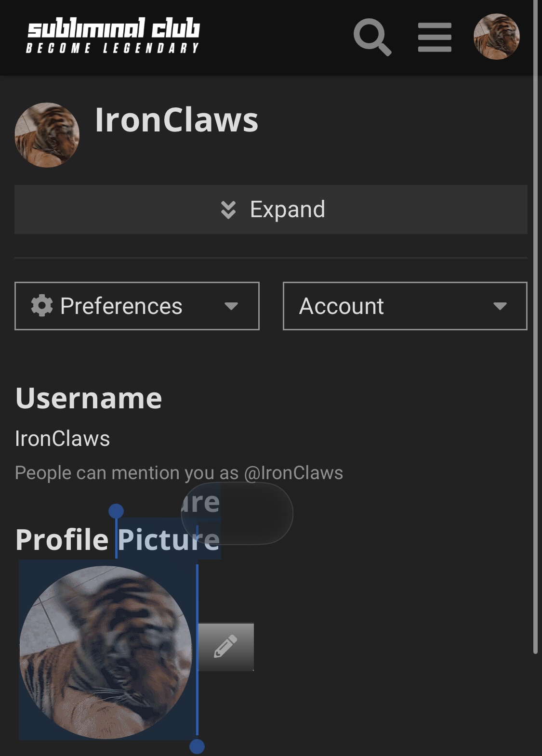This screenshot has width=542, height=756.
Task: Open the Account dropdown arrow
Action: [x=500, y=306]
